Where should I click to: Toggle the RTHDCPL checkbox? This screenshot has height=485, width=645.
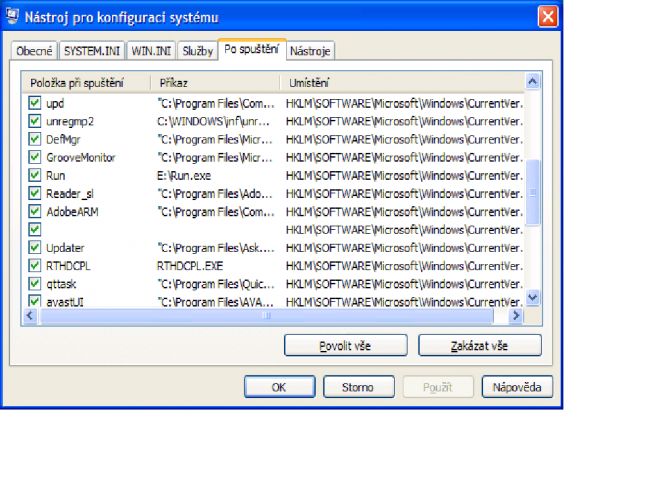tap(35, 266)
